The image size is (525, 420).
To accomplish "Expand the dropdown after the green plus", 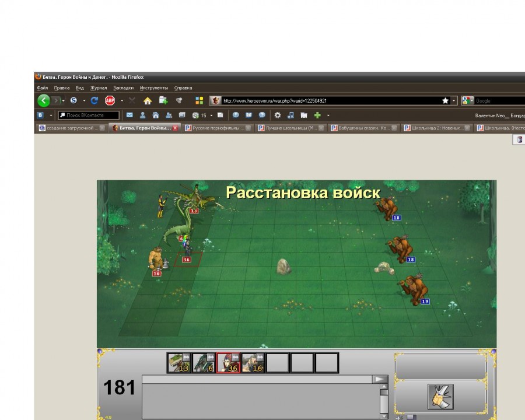I will [x=328, y=116].
